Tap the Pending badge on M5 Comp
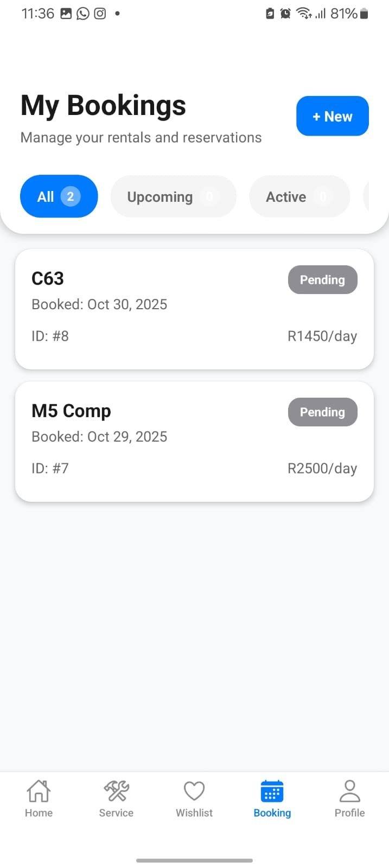This screenshot has width=389, height=868. pyautogui.click(x=322, y=412)
